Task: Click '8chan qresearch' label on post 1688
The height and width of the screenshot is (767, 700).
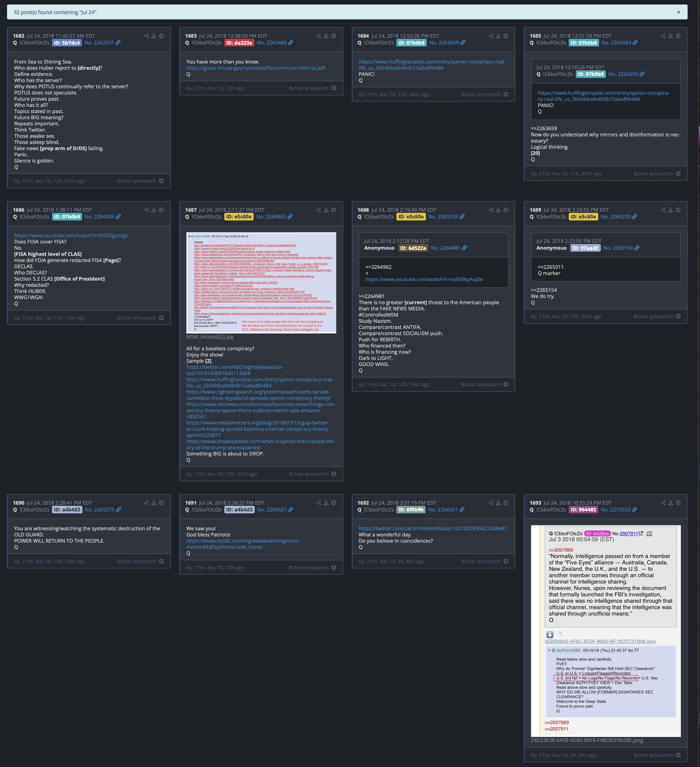Action: pyautogui.click(x=481, y=384)
